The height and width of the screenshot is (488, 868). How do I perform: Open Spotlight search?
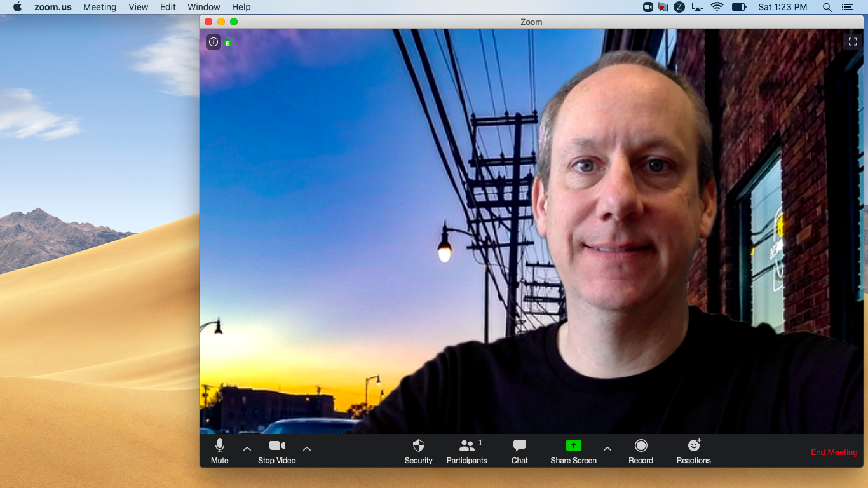click(826, 7)
